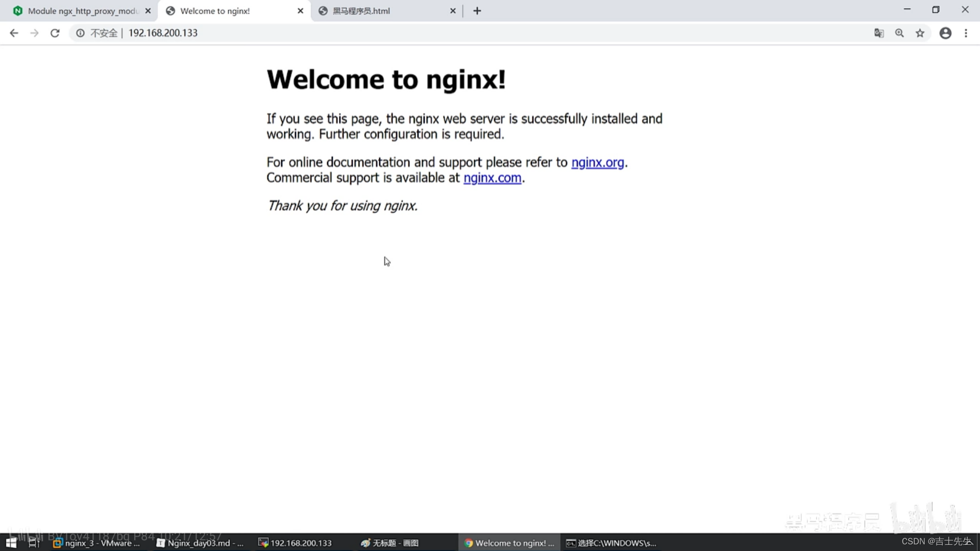Screen dimensions: 980x551
Task: Follow the nginx.org link
Action: pos(597,162)
